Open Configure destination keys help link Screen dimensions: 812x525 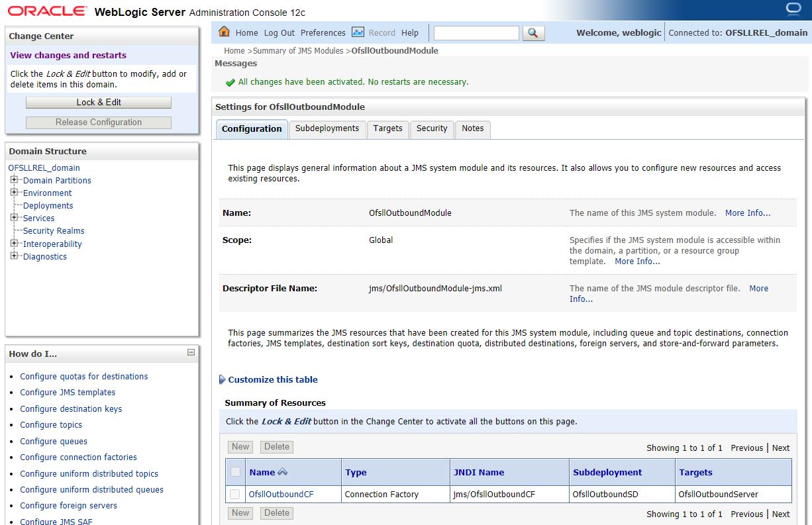coord(71,408)
